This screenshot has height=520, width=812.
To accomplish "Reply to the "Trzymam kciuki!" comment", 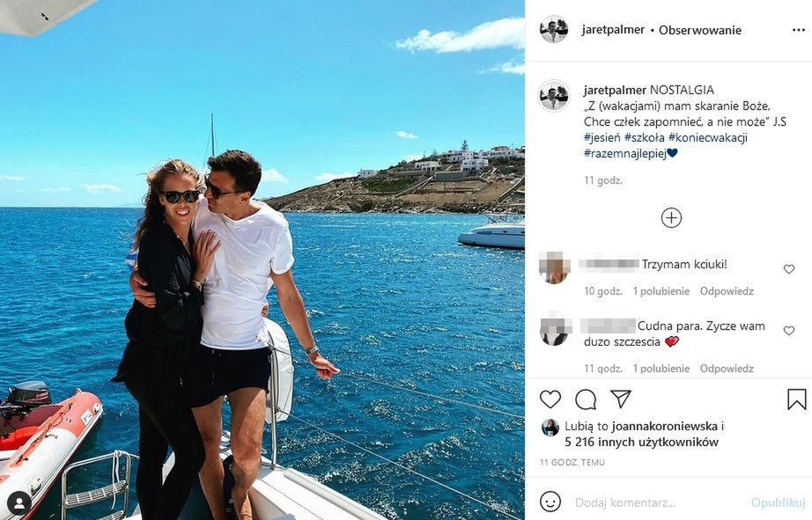I will pyautogui.click(x=727, y=291).
